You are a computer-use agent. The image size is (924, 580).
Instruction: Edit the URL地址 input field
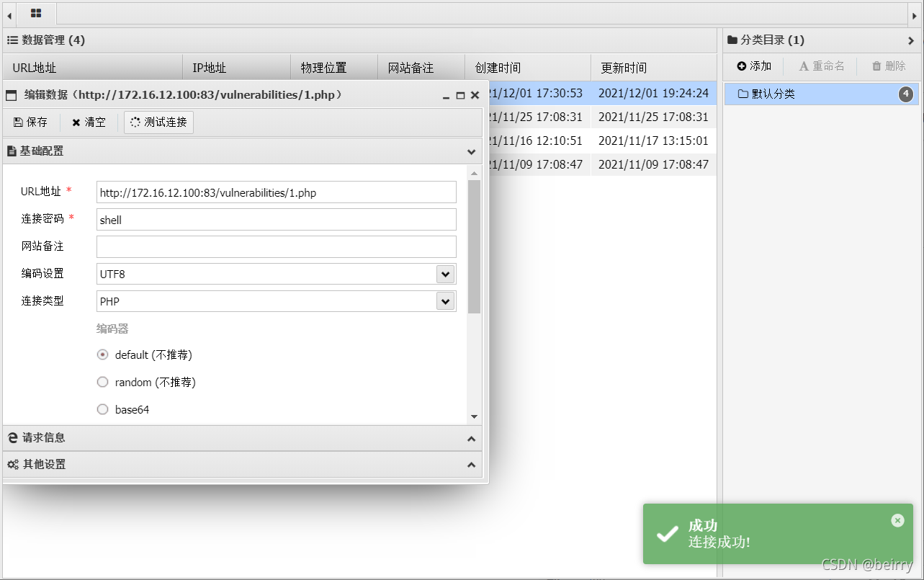277,192
